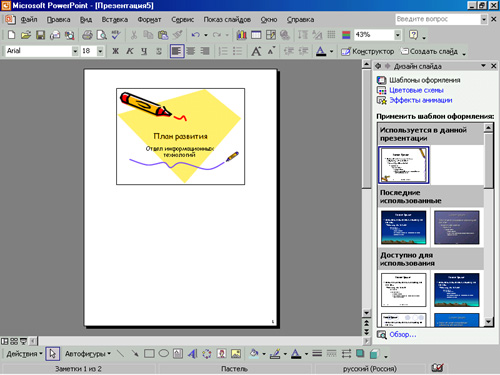The width and height of the screenshot is (500, 375).
Task: Open the Эффекты анимации link
Action: [x=421, y=100]
